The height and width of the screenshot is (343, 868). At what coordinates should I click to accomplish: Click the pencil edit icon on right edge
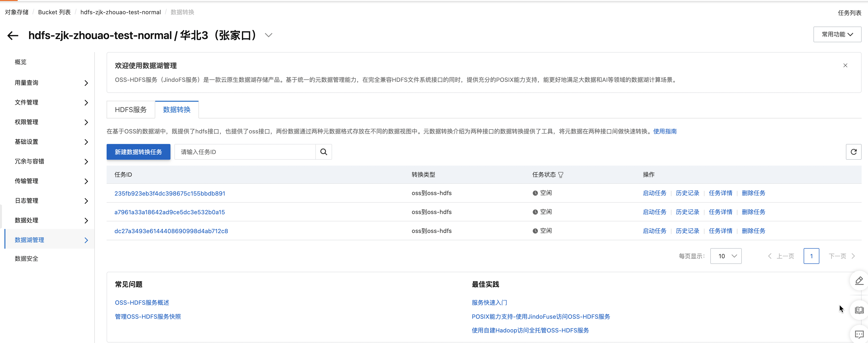click(x=859, y=281)
